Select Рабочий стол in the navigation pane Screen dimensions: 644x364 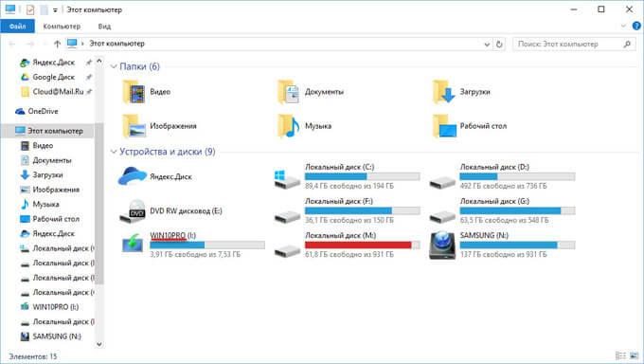pos(56,219)
